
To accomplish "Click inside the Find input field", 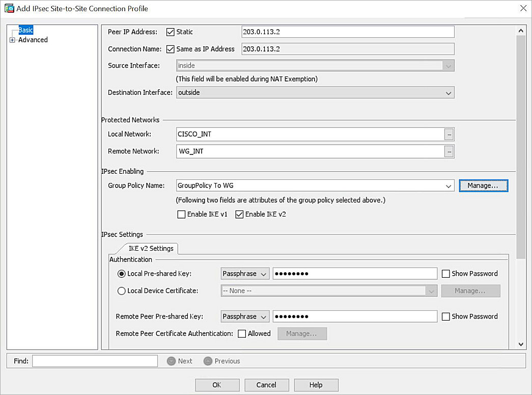I will [95, 361].
